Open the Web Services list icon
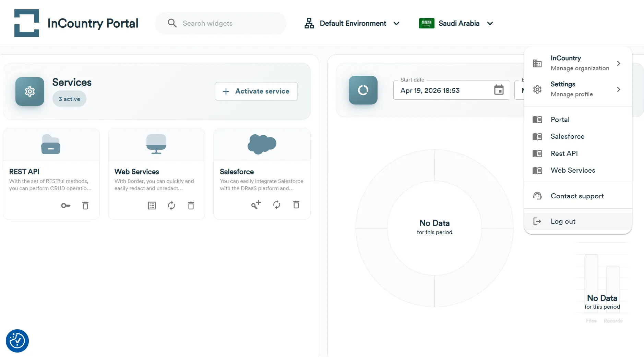 click(152, 206)
